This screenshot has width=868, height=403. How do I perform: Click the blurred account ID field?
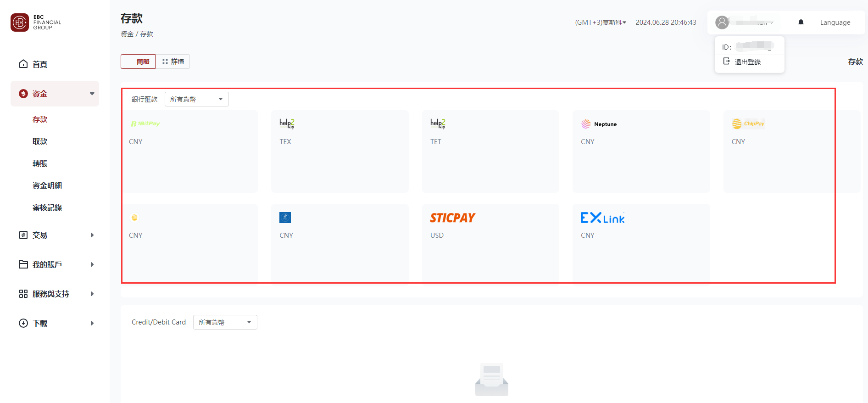click(755, 46)
